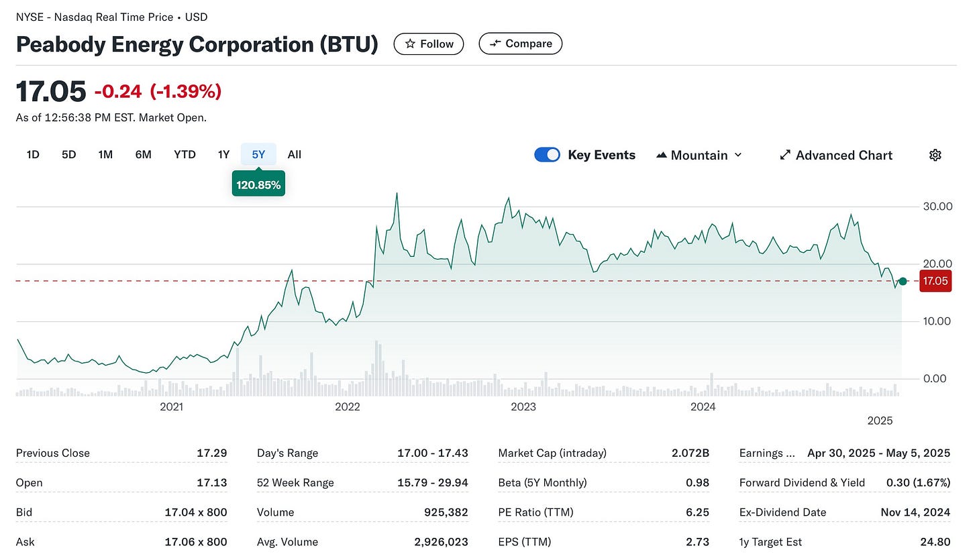Click the 2023 axis label on chart
977x560 pixels.
coord(523,407)
